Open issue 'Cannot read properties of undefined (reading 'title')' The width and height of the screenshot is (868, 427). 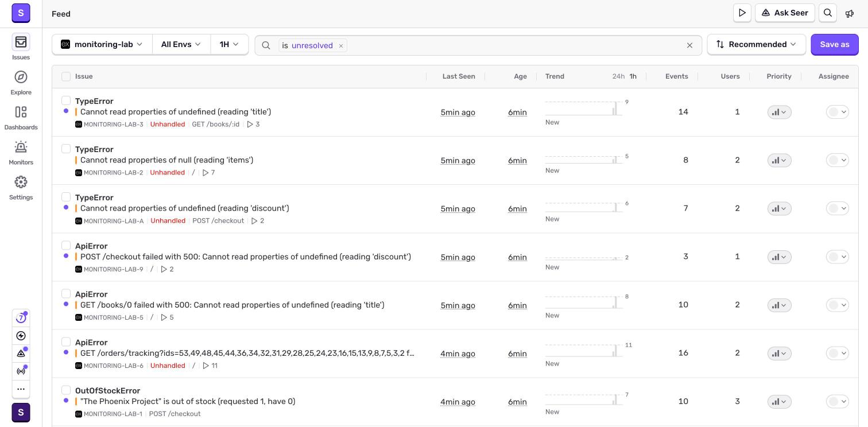176,112
